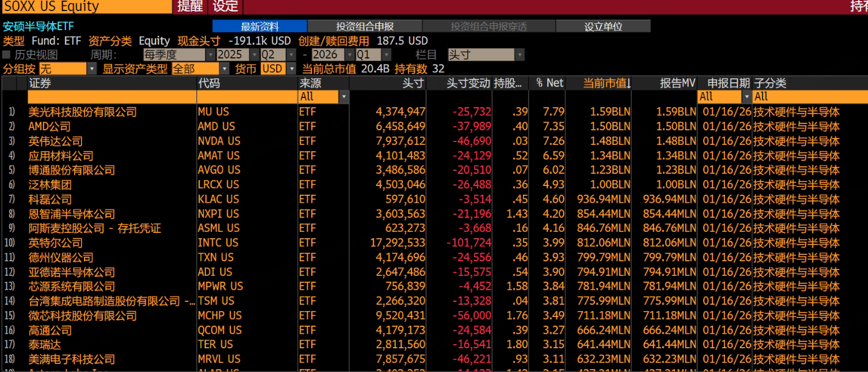Sort by the 代码 column header
Image resolution: width=868 pixels, height=372 pixels.
click(247, 83)
